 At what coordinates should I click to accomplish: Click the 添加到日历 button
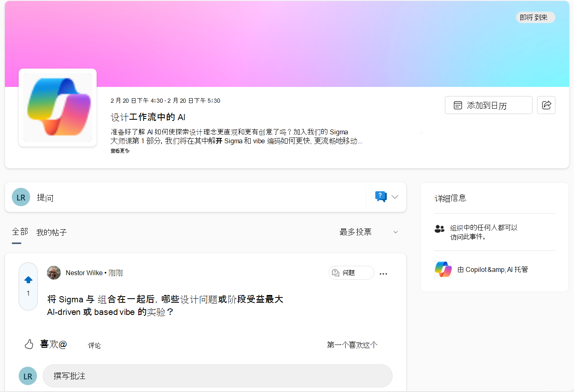(x=488, y=105)
